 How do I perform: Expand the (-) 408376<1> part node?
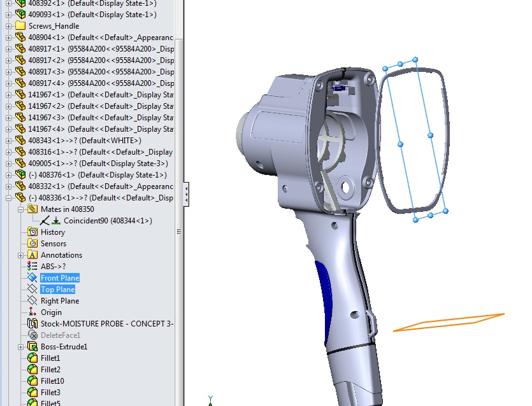8,175
